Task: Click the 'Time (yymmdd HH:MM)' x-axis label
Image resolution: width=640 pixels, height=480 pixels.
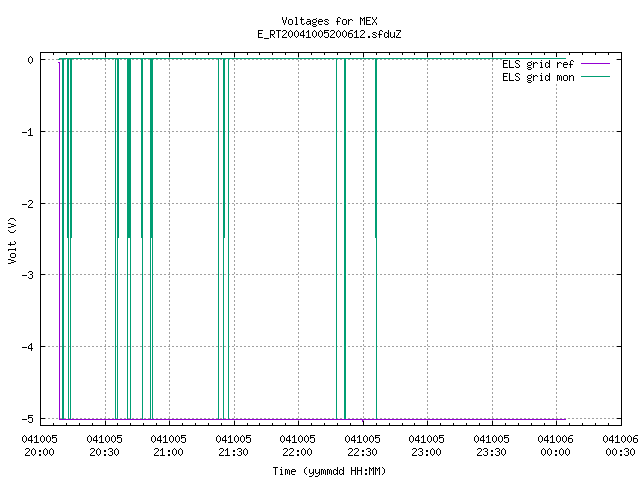Action: [329, 471]
